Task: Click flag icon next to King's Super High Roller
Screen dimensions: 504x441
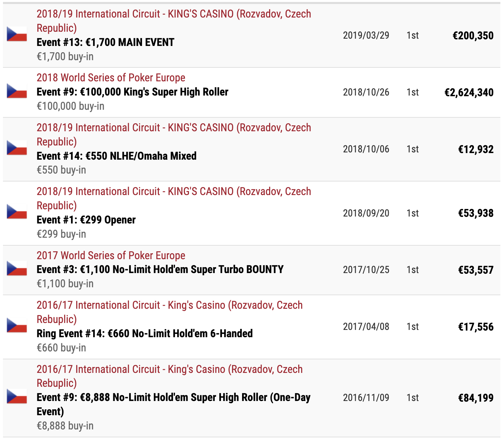Action: pos(17,91)
